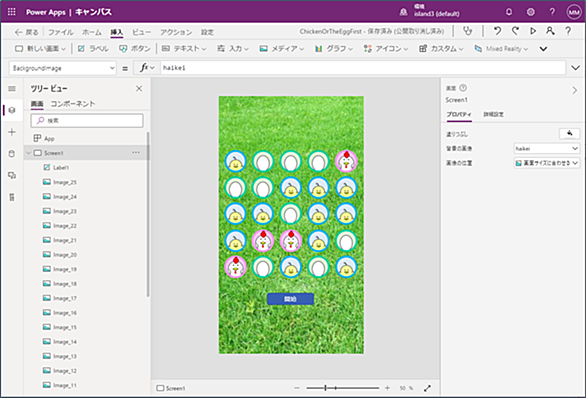This screenshot has height=398, width=586.
Task: Open the MM account avatar
Action: 574,12
